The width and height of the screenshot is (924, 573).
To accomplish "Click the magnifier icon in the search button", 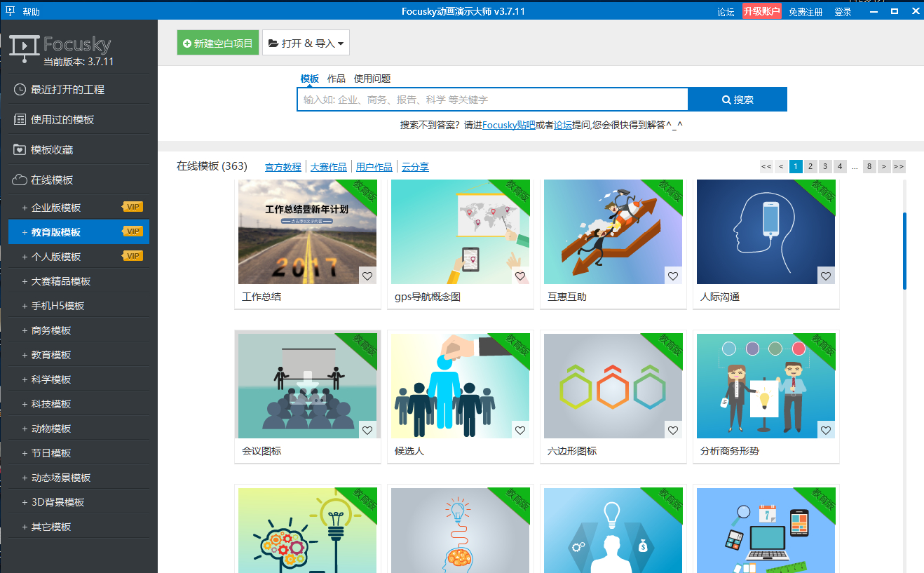I will (x=726, y=100).
